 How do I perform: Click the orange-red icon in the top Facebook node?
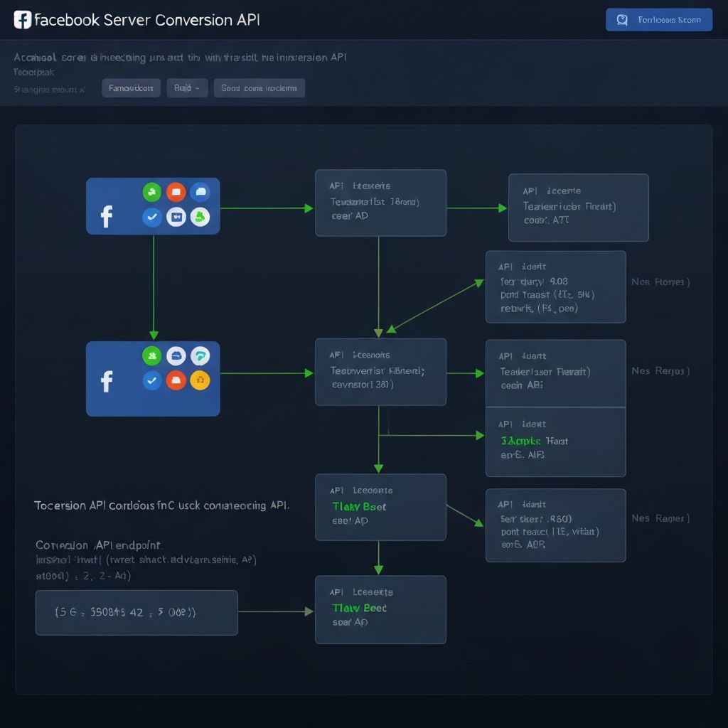pyautogui.click(x=176, y=192)
